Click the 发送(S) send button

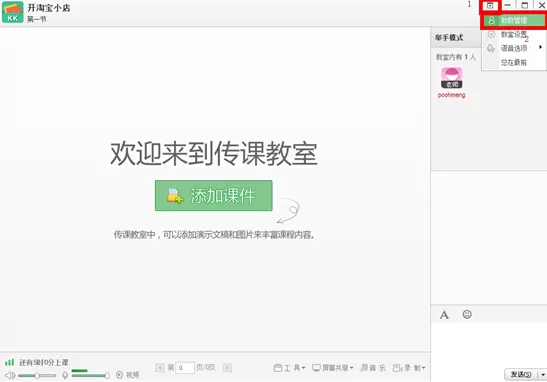click(x=521, y=374)
